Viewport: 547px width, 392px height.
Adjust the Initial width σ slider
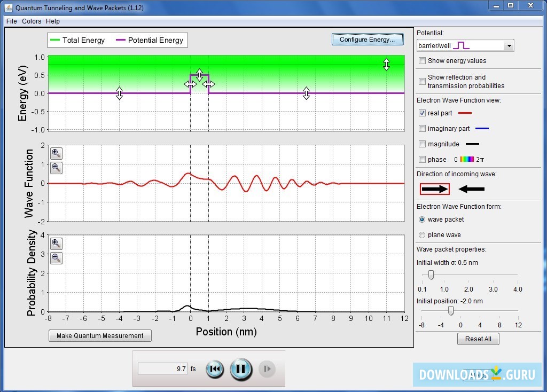(x=431, y=275)
